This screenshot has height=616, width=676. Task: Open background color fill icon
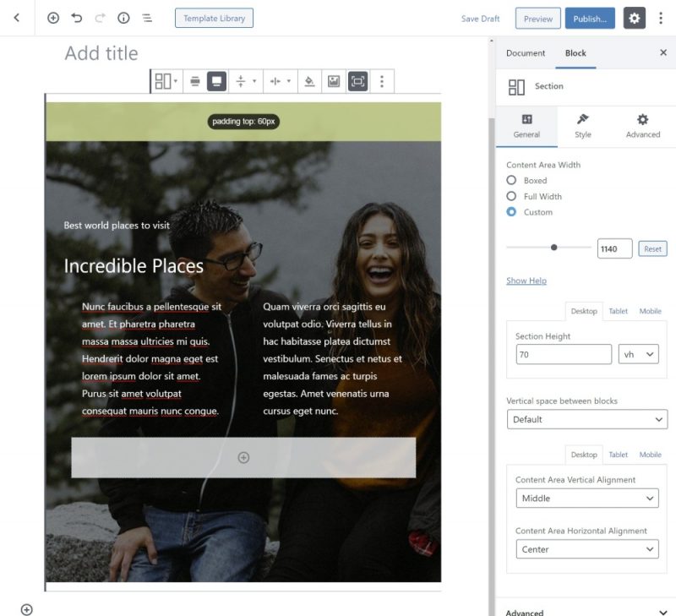tap(309, 81)
